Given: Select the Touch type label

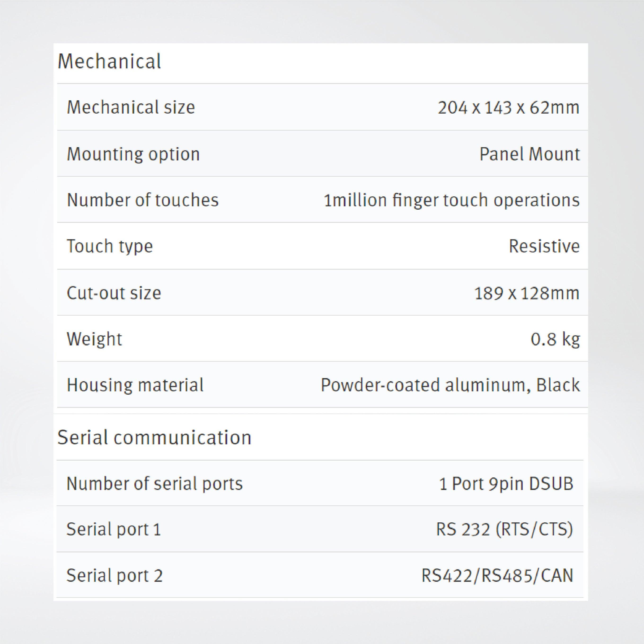Looking at the screenshot, I should point(110,246).
